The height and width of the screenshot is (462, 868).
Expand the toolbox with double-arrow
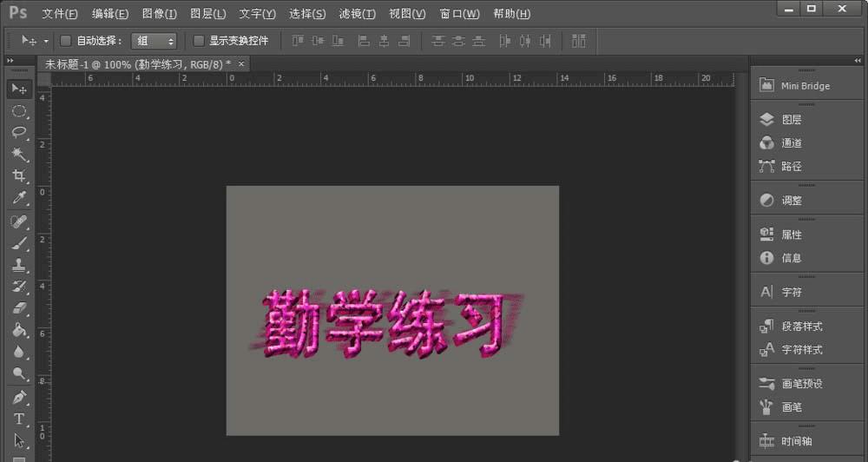(x=10, y=61)
